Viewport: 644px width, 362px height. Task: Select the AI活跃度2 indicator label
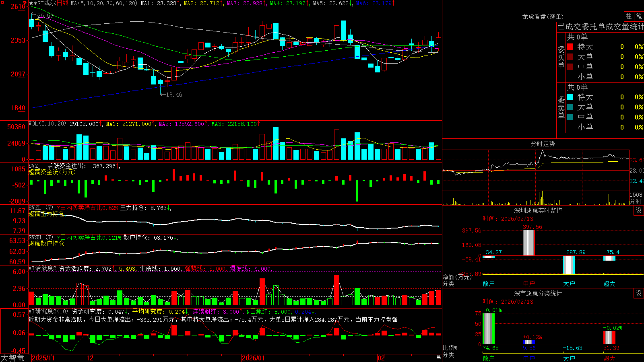pyautogui.click(x=43, y=269)
